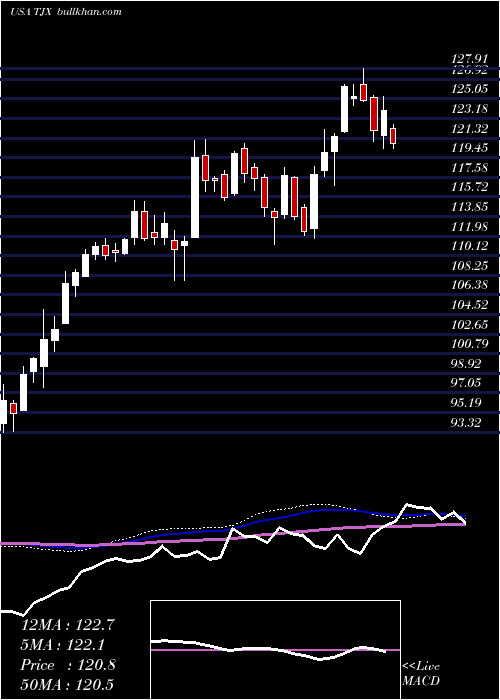
Task: Click the 98.92 price axis label
Action: (x=465, y=364)
